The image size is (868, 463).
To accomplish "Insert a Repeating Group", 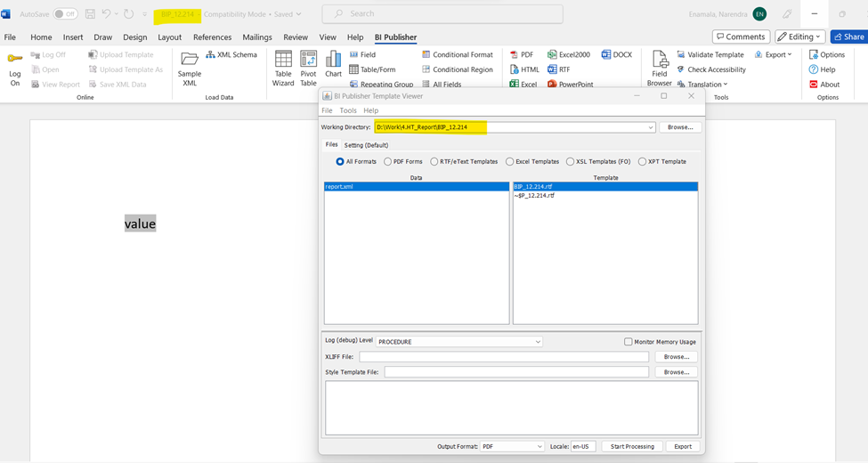I will pyautogui.click(x=381, y=85).
